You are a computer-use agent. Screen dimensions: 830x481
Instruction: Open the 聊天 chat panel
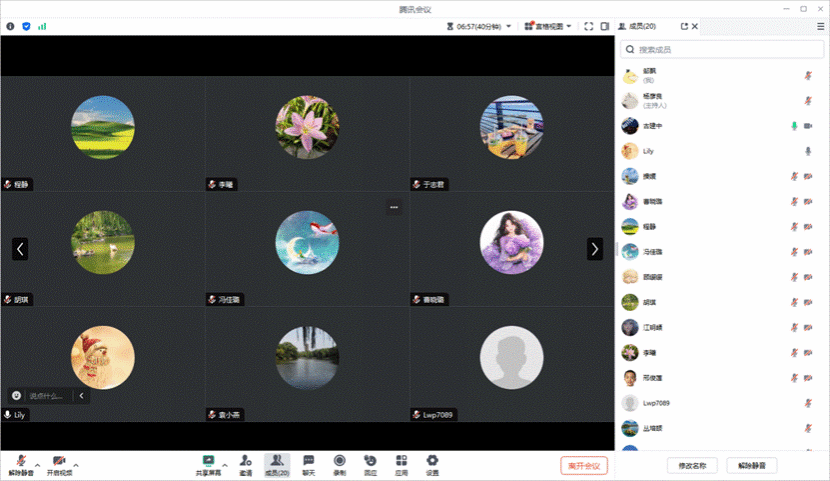point(309,465)
